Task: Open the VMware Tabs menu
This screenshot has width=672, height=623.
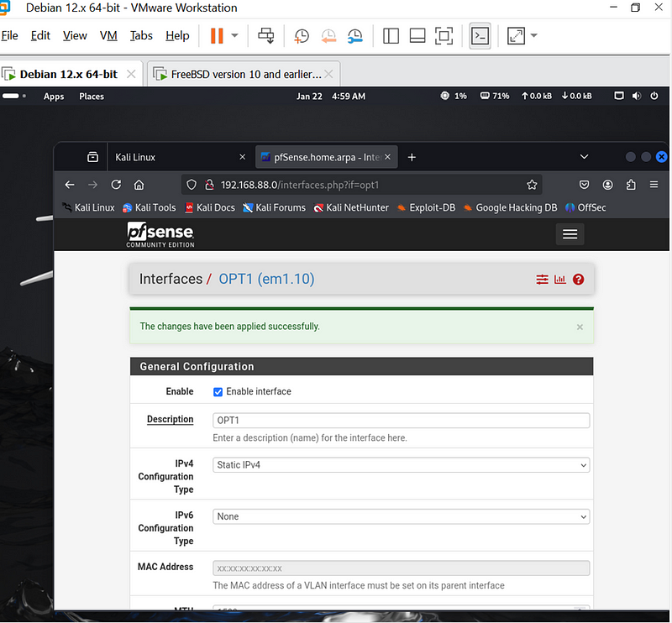Action: [141, 35]
